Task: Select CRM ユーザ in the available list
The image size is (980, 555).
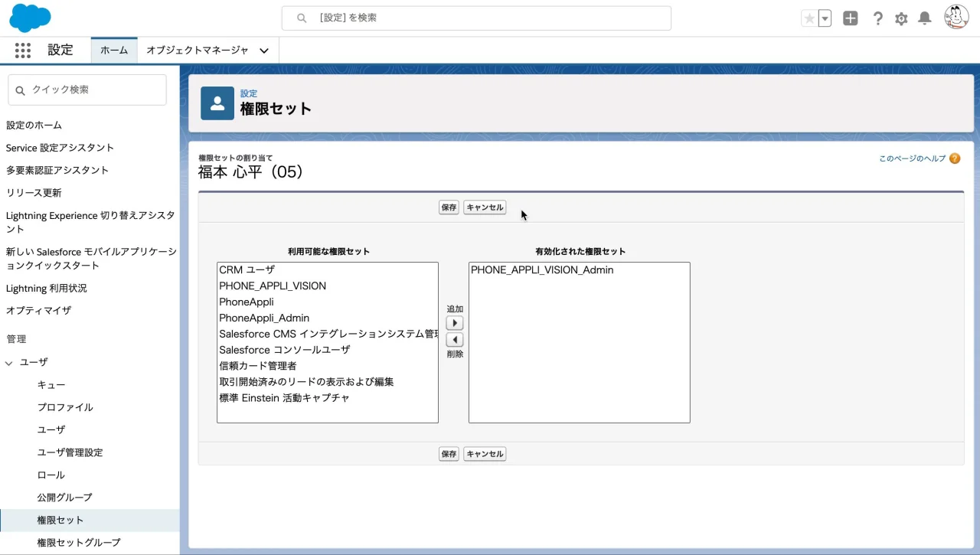Action: (x=328, y=270)
